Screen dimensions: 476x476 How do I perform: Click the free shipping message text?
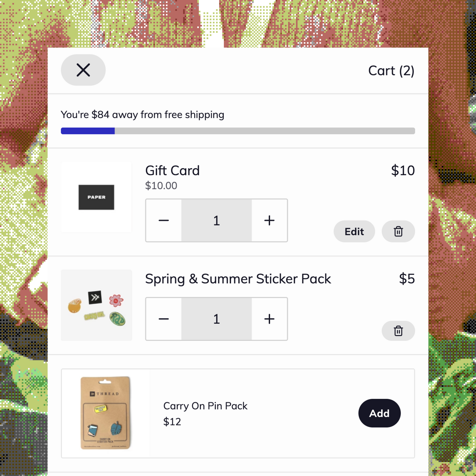[143, 115]
